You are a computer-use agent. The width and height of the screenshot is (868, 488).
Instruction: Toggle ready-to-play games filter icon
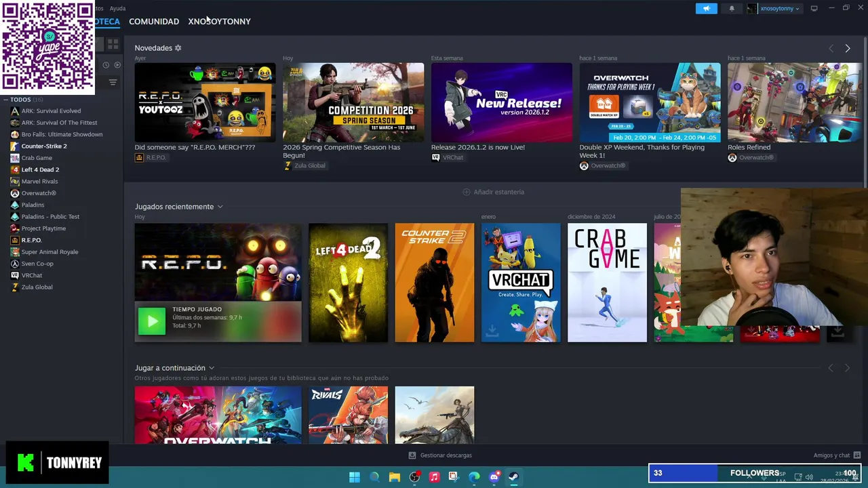click(117, 65)
